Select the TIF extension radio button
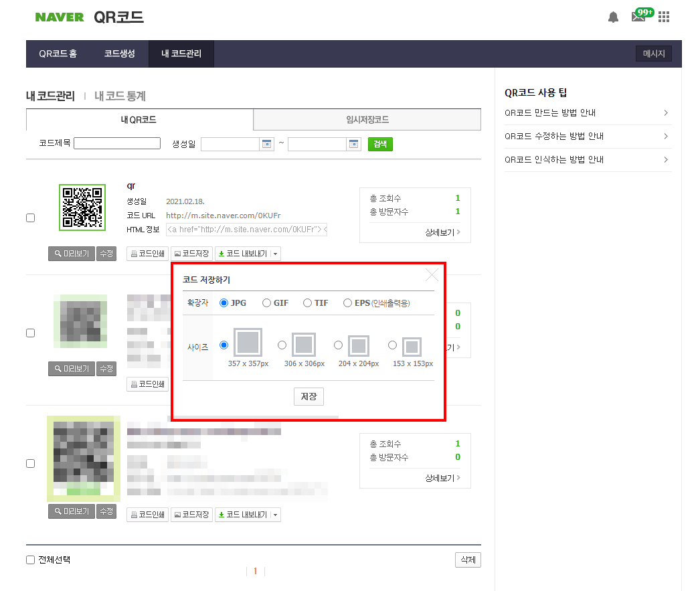Image resolution: width=700 pixels, height=591 pixels. pyautogui.click(x=307, y=303)
